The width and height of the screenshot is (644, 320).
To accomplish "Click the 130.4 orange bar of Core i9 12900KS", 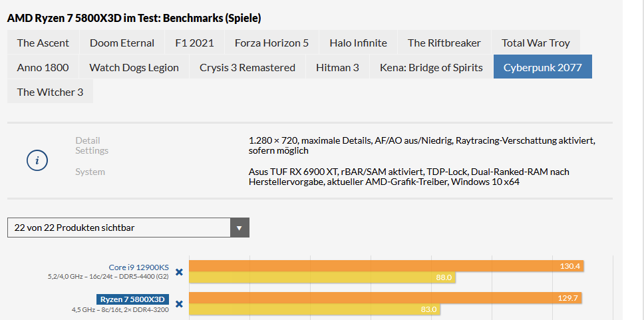I will tap(387, 266).
